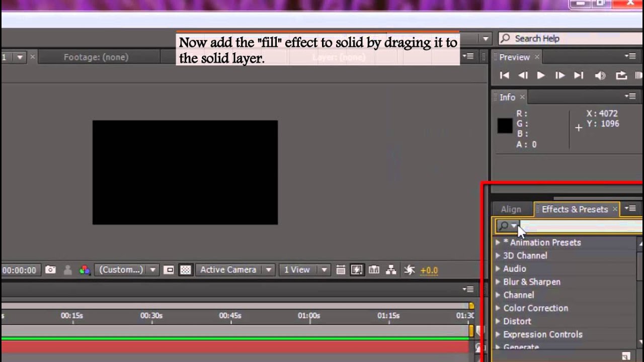Viewport: 644px width, 362px height.
Task: Step forward one frame in Preview
Action: point(559,75)
